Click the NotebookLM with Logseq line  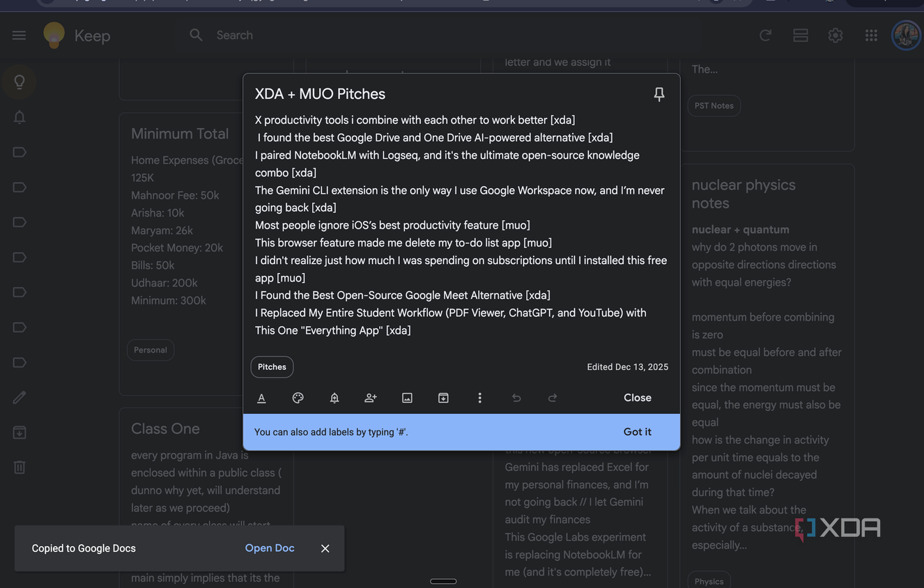(447, 164)
